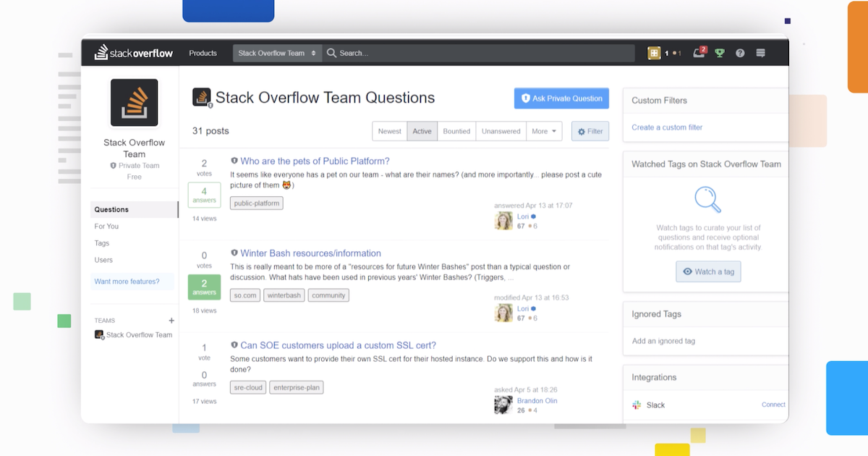Open For You in the sidebar
The height and width of the screenshot is (456, 868).
106,226
